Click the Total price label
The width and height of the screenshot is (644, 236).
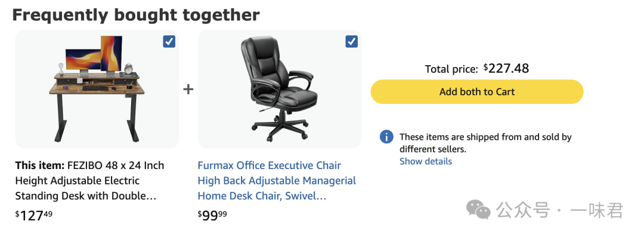coord(451,69)
